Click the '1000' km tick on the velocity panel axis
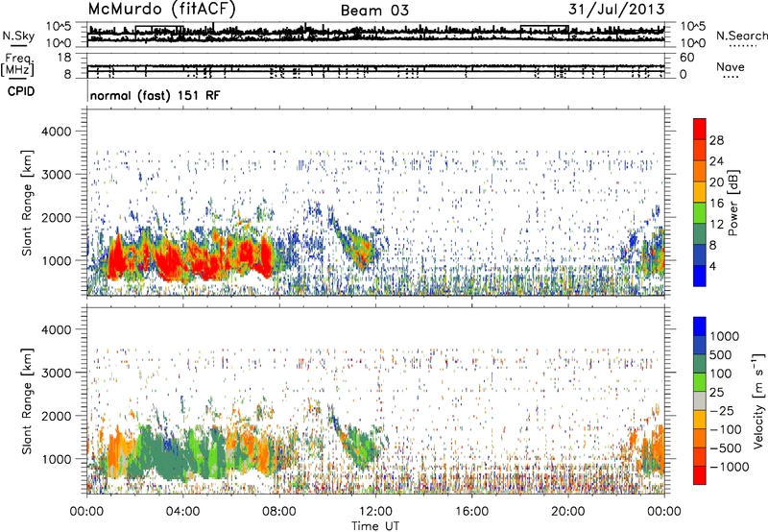The width and height of the screenshot is (768, 532). pos(57,459)
